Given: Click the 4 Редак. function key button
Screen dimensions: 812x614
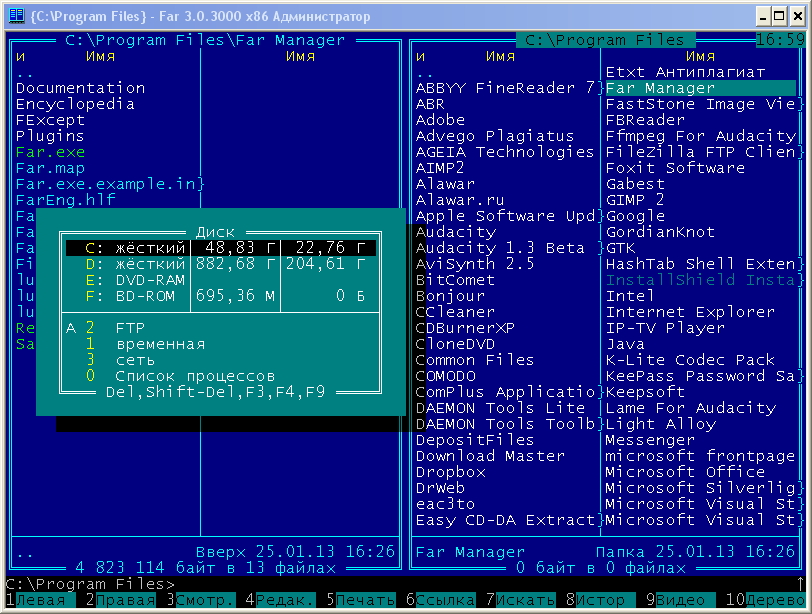Looking at the screenshot, I should coord(281,600).
